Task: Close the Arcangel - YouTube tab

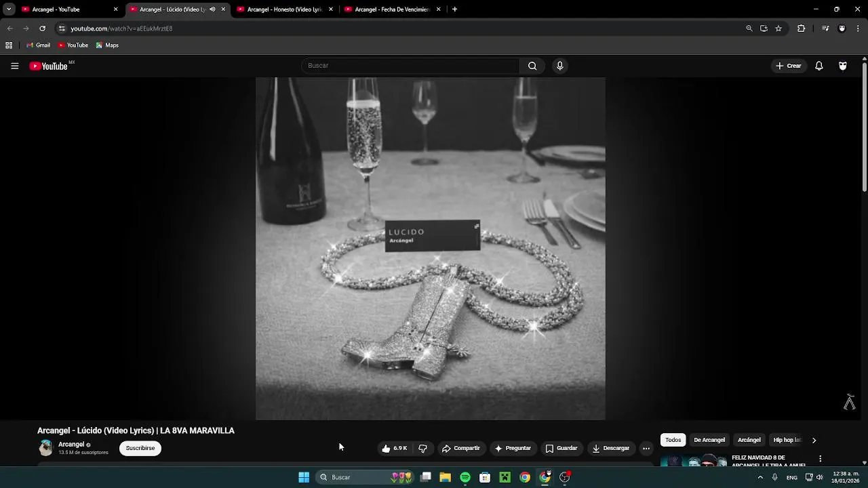Action: pos(115,9)
